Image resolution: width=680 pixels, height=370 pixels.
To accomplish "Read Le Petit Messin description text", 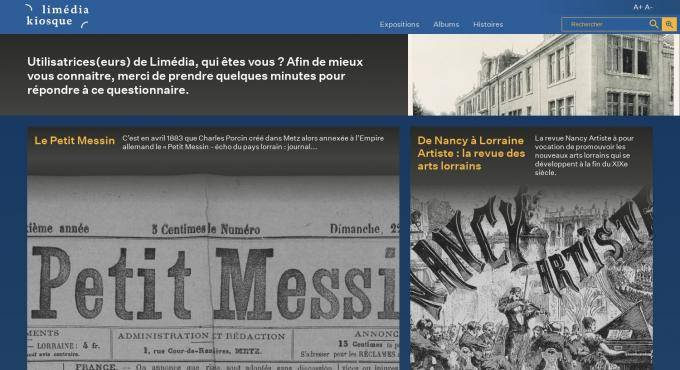I will click(253, 142).
